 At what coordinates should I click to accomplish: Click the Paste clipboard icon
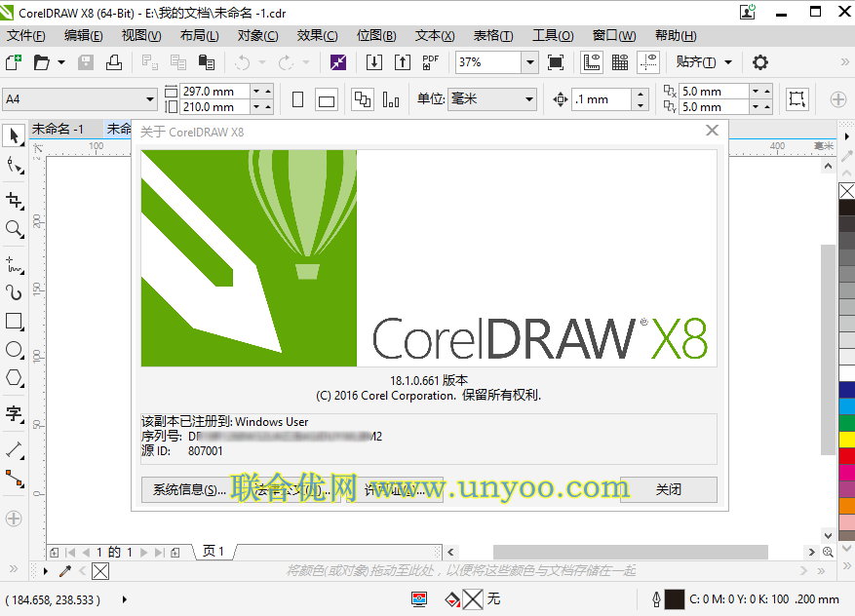pos(206,62)
